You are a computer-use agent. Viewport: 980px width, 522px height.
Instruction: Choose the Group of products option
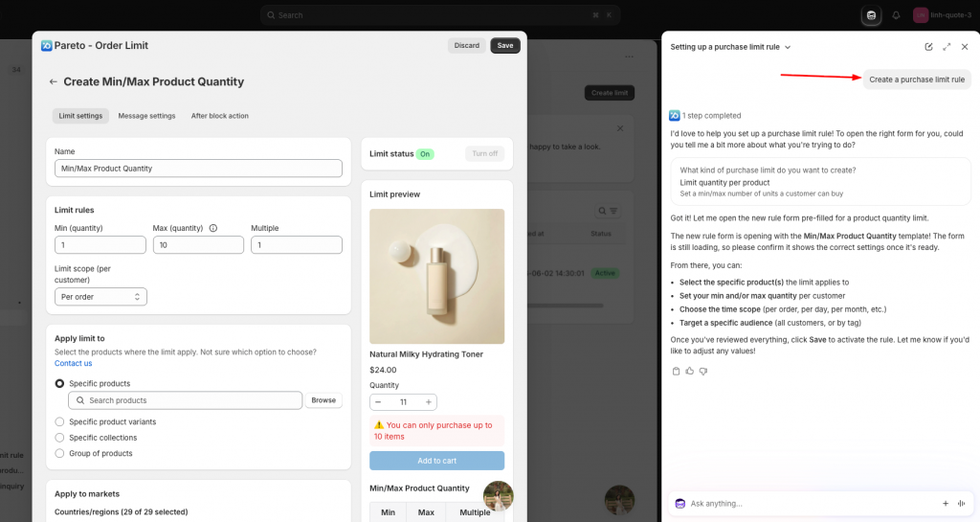click(x=59, y=453)
